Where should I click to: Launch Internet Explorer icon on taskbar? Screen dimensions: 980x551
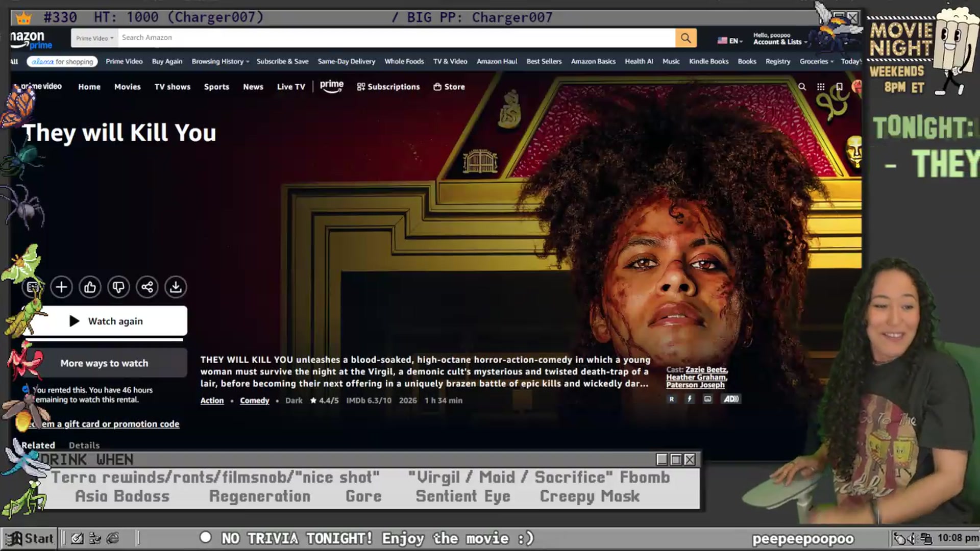pos(113,538)
